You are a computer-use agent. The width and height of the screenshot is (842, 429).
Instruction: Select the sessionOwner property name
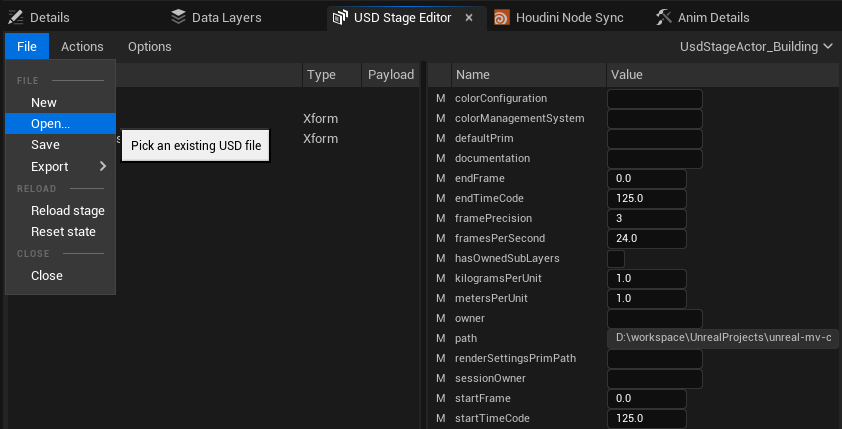tap(490, 379)
